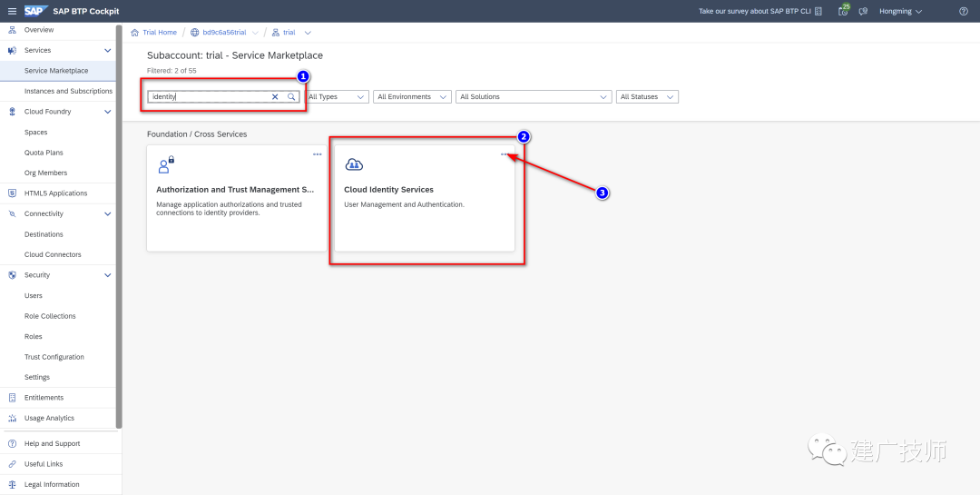Run search with the magnifier icon

click(291, 97)
